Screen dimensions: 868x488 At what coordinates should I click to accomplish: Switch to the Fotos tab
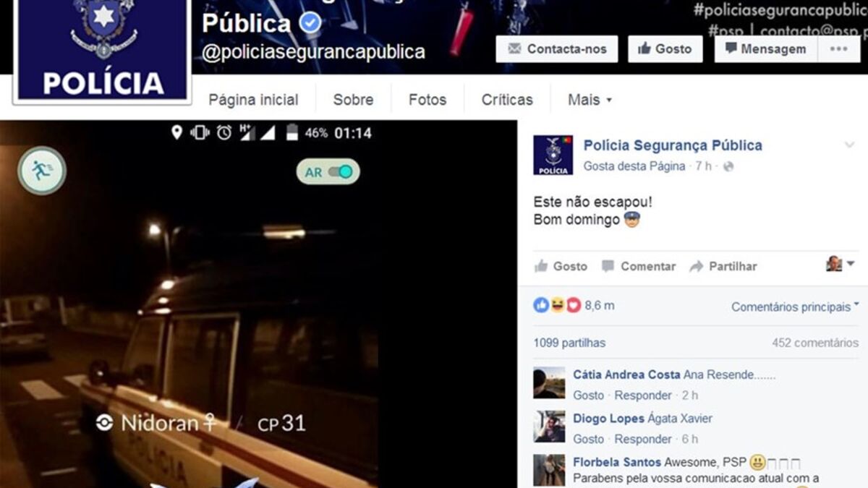point(427,100)
